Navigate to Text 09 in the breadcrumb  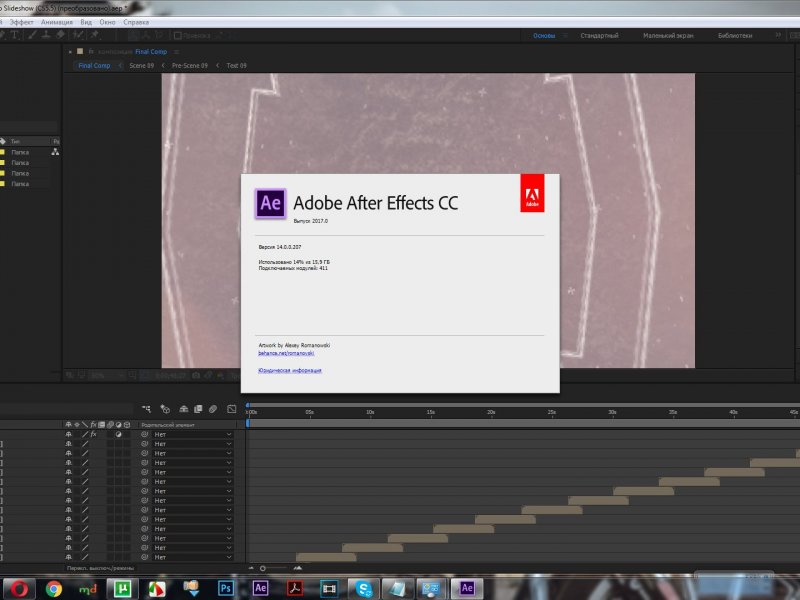coord(236,65)
